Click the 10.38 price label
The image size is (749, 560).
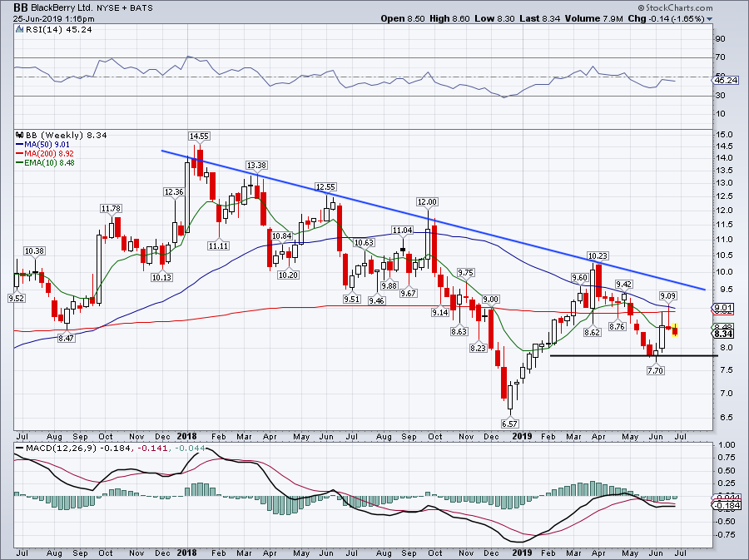click(34, 251)
